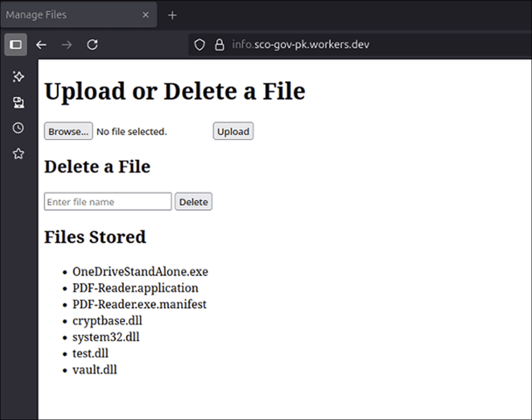The height and width of the screenshot is (420, 532).
Task: Click the vault.dll entry in the file list
Action: (x=95, y=370)
